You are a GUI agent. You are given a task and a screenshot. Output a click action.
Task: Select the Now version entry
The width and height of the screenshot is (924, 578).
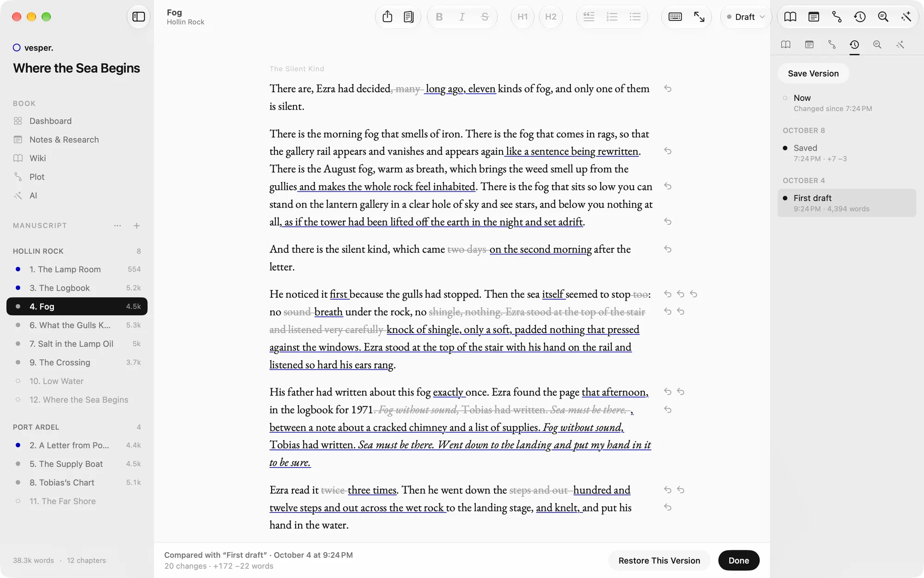coord(846,103)
